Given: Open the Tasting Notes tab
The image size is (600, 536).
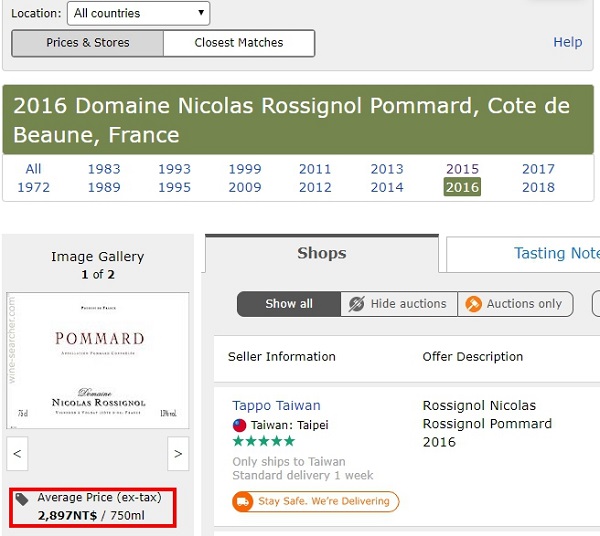Looking at the screenshot, I should point(523,253).
